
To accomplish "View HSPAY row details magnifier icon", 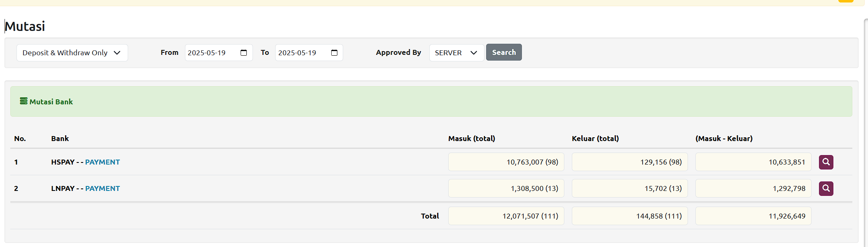I will (826, 162).
